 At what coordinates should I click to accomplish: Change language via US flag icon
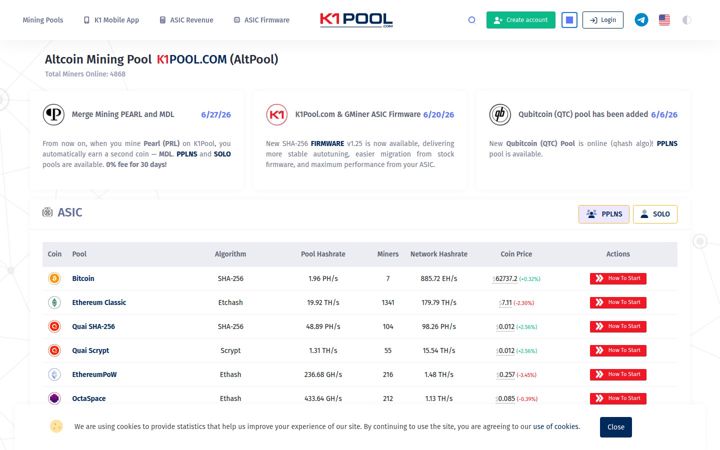(x=664, y=20)
